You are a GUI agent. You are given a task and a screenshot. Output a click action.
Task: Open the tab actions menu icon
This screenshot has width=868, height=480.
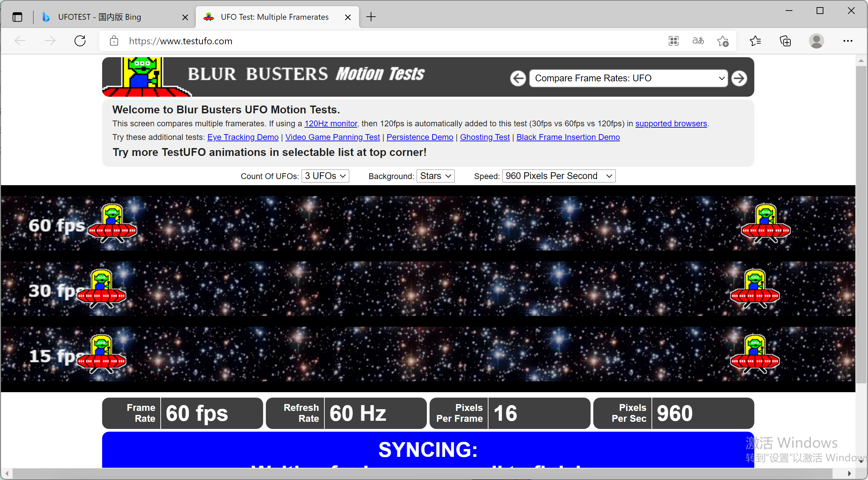[17, 17]
